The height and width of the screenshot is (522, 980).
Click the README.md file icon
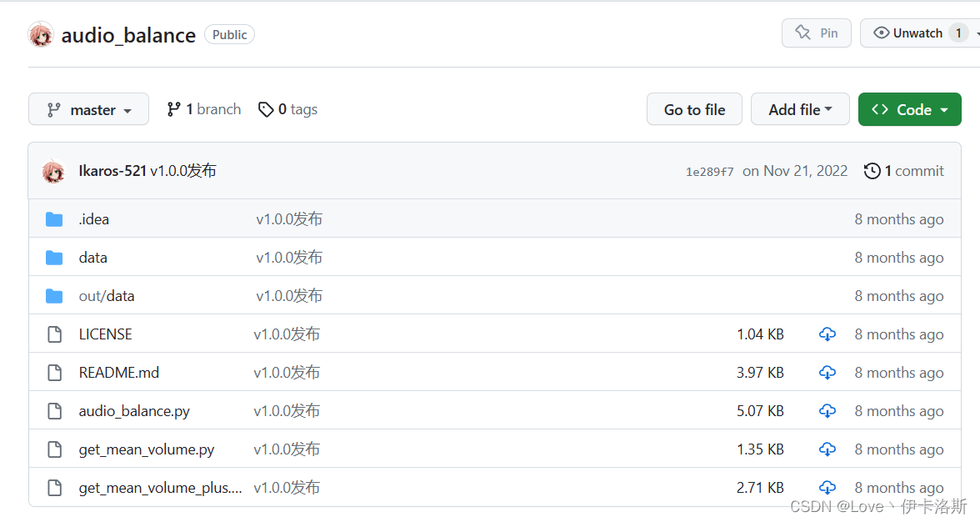click(55, 373)
